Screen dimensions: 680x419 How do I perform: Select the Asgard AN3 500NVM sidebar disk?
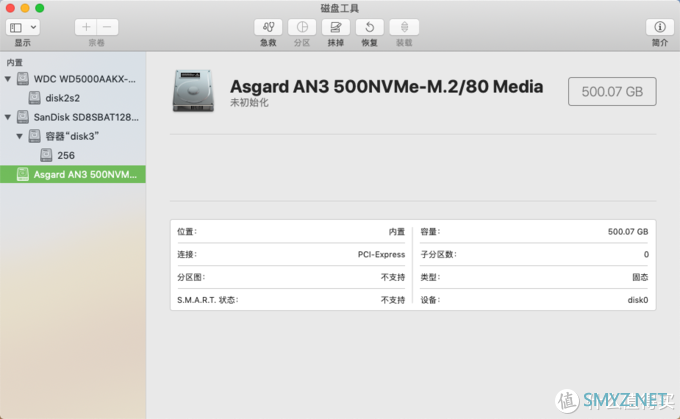tap(73, 174)
